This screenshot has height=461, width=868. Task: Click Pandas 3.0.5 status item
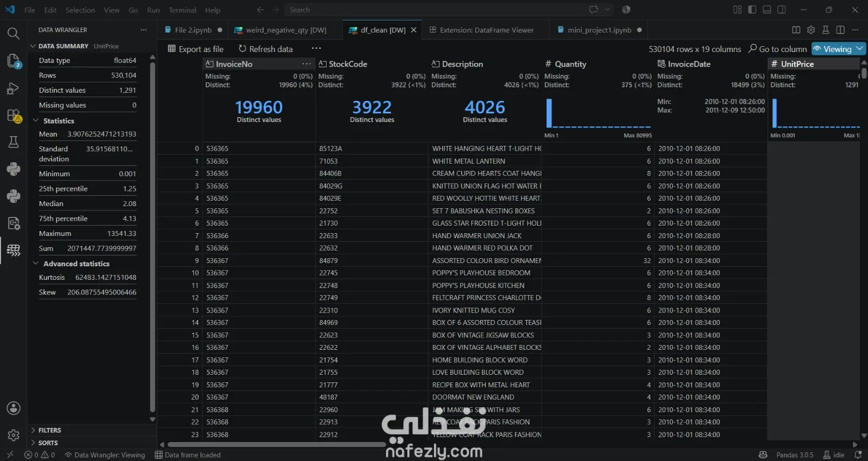tap(795, 455)
